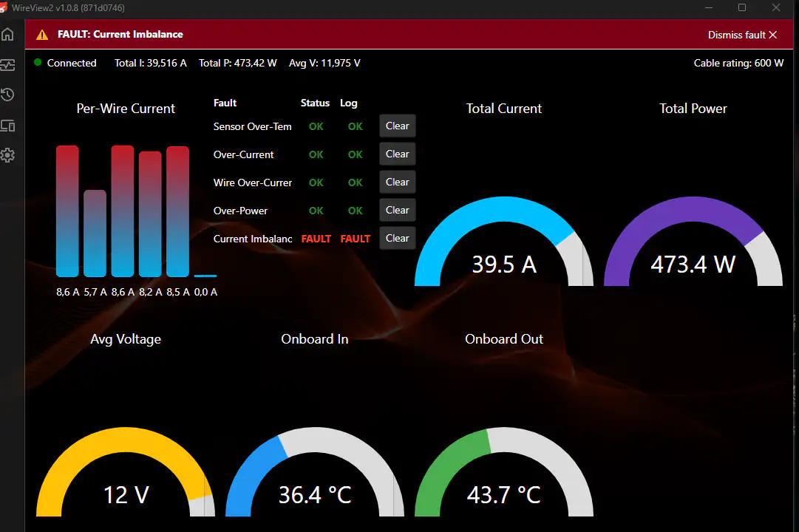The image size is (799, 532).
Task: Click the Avg Voltage 12 V gauge
Action: pos(126,472)
